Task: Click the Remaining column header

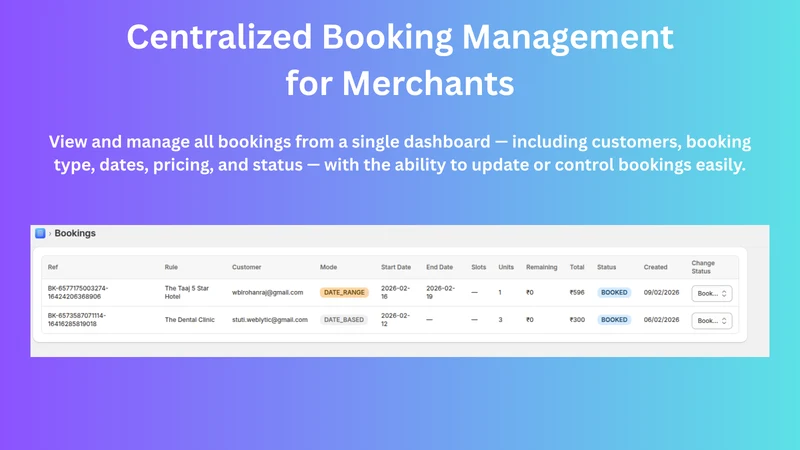Action: (x=541, y=267)
